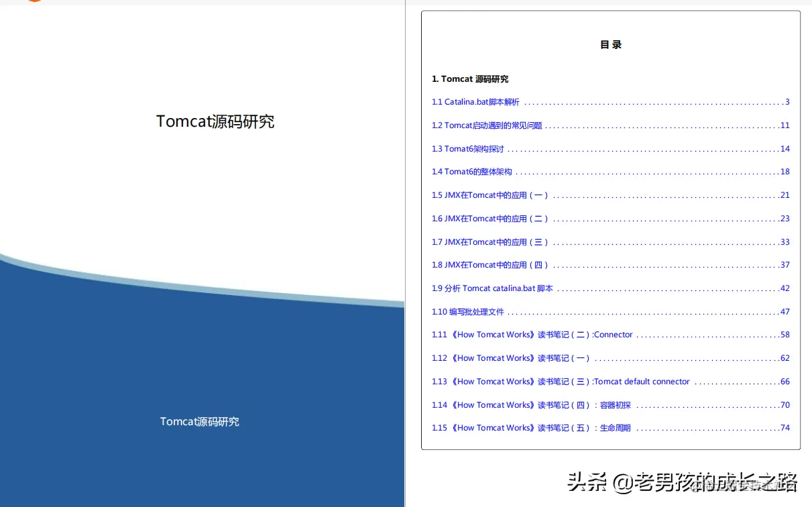Image resolution: width=812 pixels, height=507 pixels.
Task: Click page number 58 of entry 1.11
Action: 785,335
